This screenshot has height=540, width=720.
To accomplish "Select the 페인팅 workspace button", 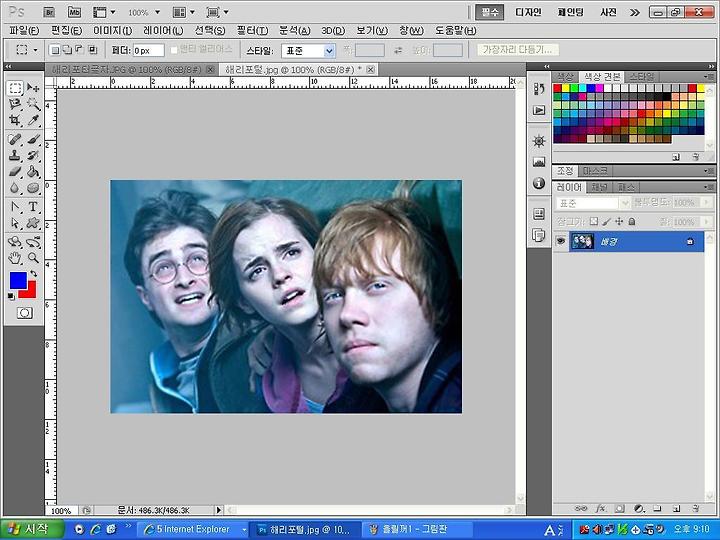I will tap(570, 12).
